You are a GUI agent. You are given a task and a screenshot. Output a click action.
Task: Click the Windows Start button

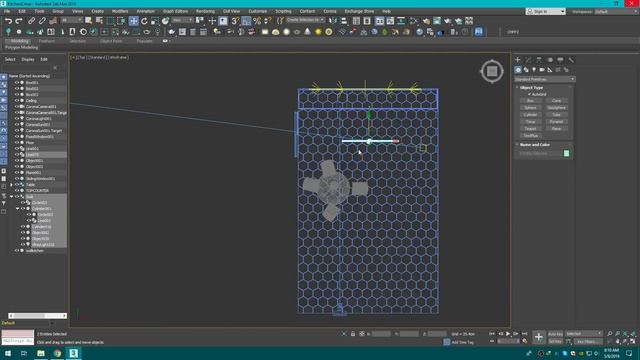[x=8, y=353]
